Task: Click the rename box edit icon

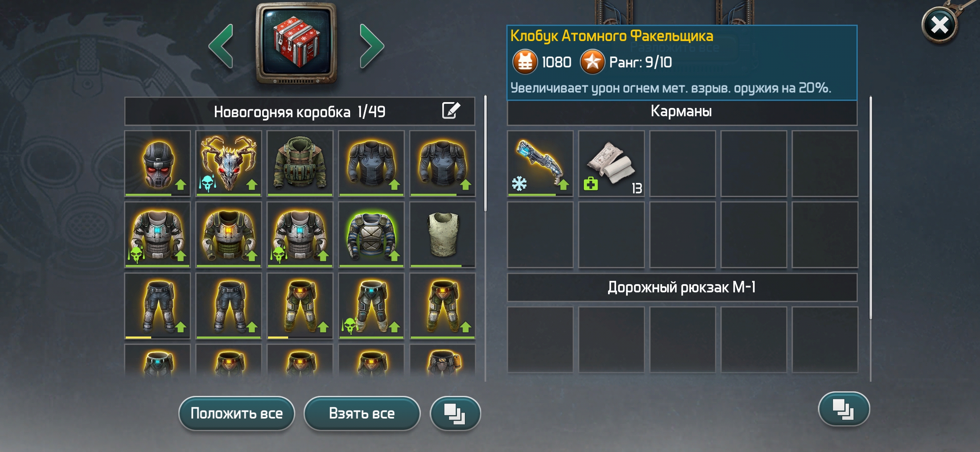Action: (x=451, y=111)
